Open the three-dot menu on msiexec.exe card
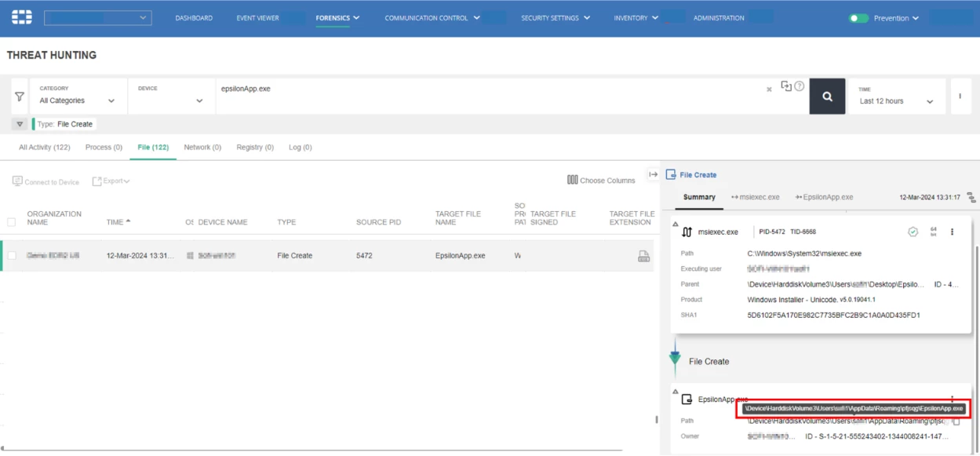The height and width of the screenshot is (456, 980). tap(953, 232)
